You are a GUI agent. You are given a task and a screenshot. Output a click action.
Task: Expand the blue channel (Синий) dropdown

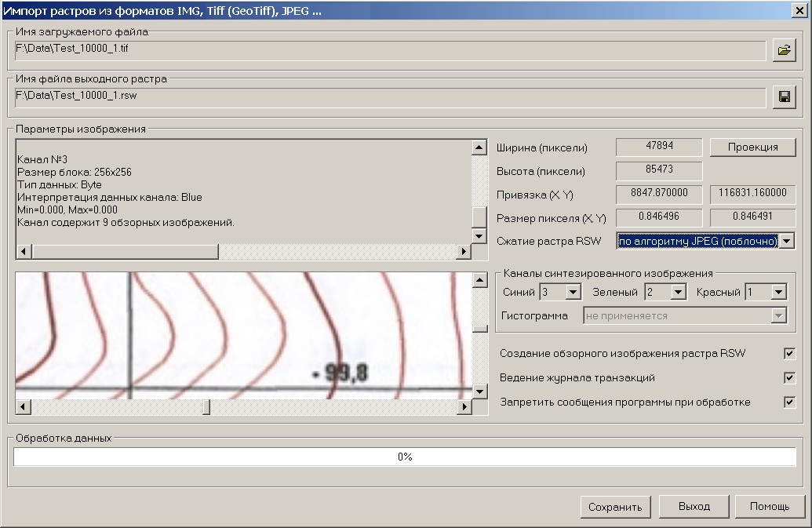(573, 292)
